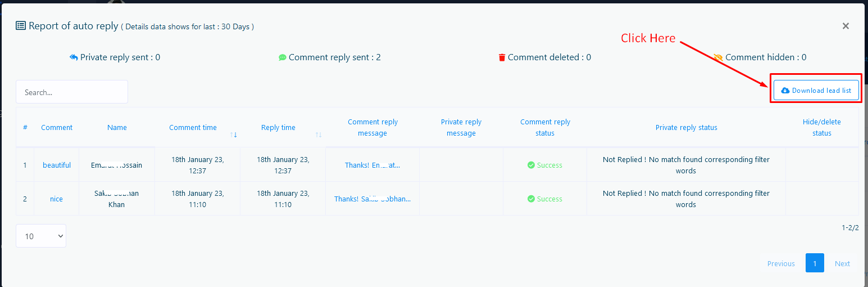The image size is (868, 287).
Task: Open the 'nice' comment link
Action: pos(56,199)
